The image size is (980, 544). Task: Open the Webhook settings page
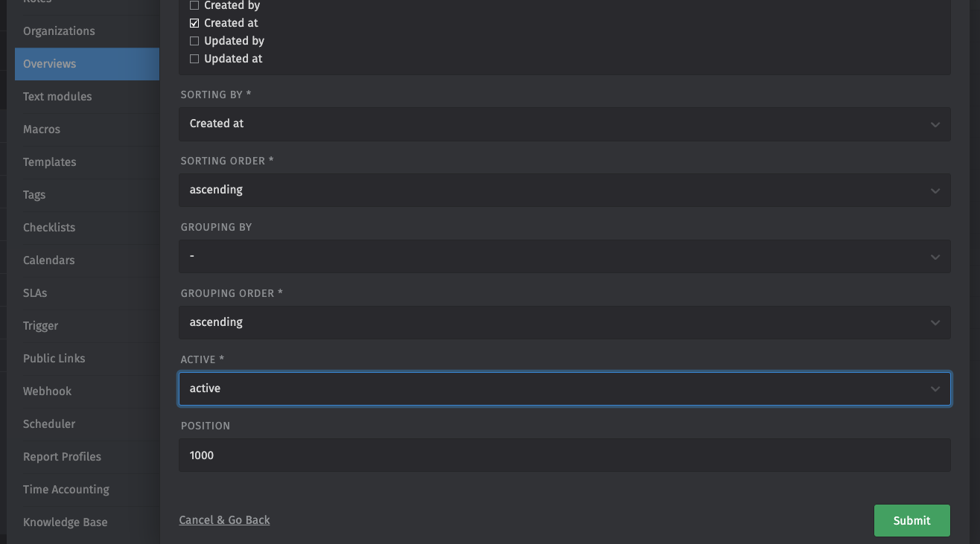(x=47, y=391)
